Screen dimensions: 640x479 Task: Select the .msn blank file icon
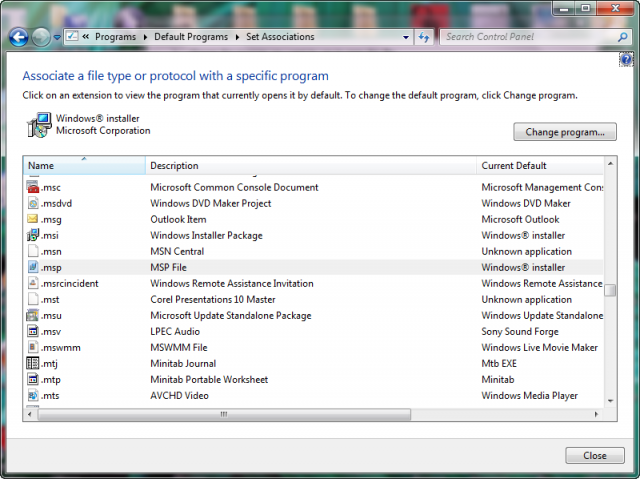pyautogui.click(x=33, y=251)
